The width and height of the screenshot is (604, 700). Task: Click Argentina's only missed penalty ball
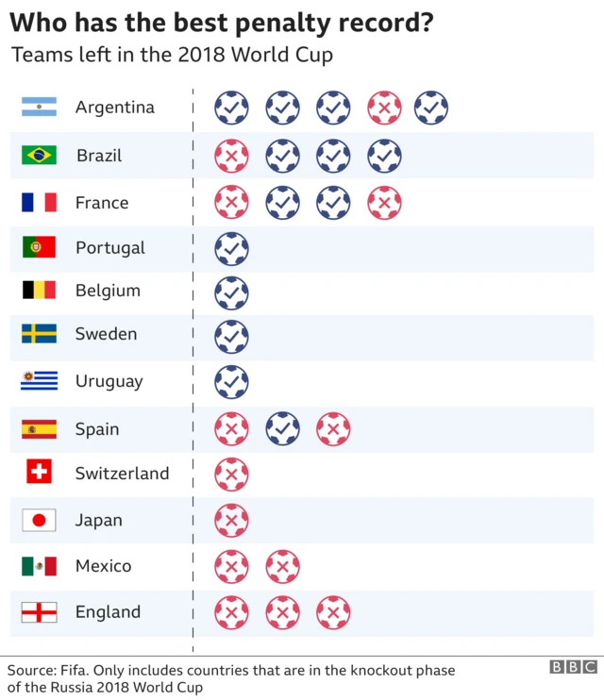coord(384,108)
